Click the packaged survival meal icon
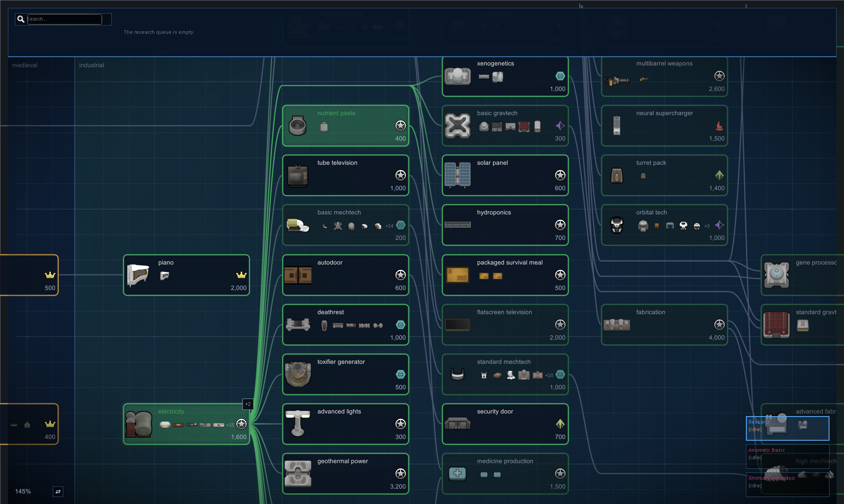Image resolution: width=844 pixels, height=504 pixels. 457,275
